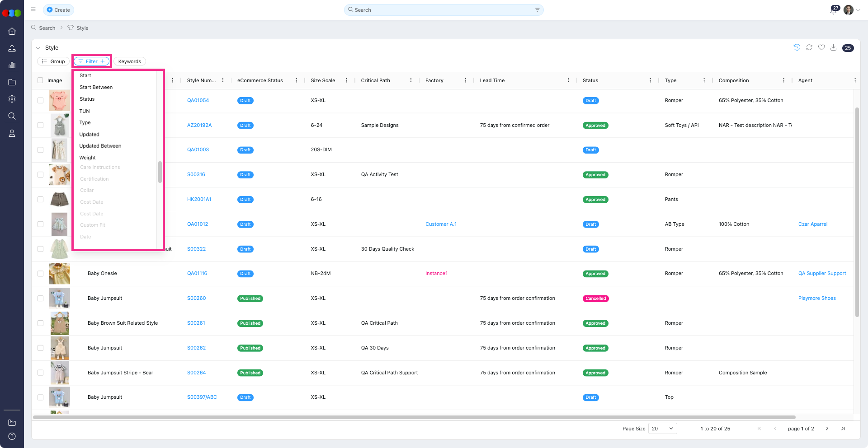Check the checkbox for Baby Onesie row

(40, 273)
